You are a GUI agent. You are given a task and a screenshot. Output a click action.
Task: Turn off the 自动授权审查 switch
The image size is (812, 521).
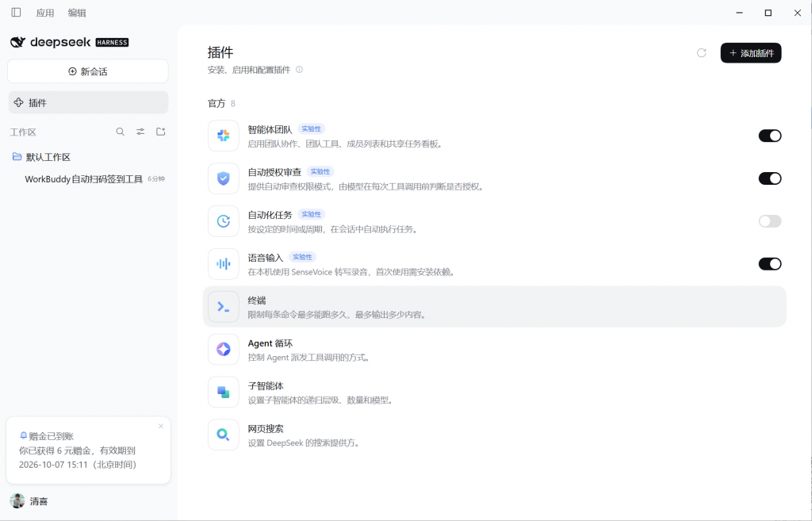pos(770,178)
